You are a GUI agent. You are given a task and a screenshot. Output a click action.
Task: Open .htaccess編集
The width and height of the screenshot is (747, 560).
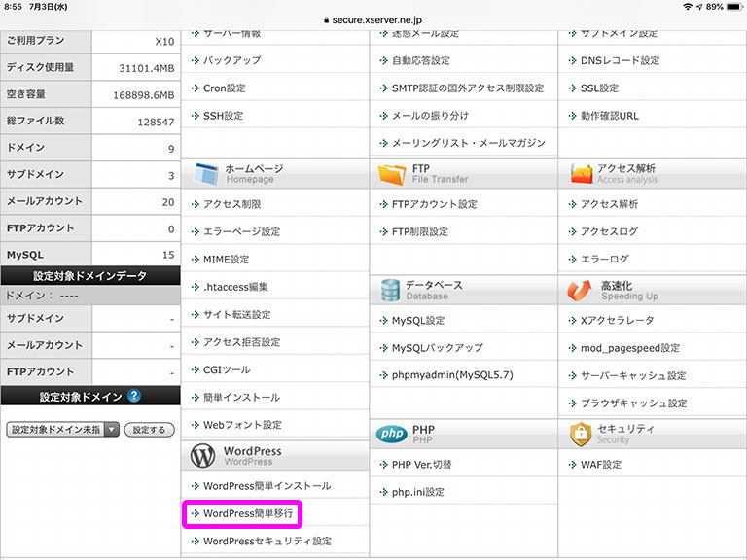235,287
